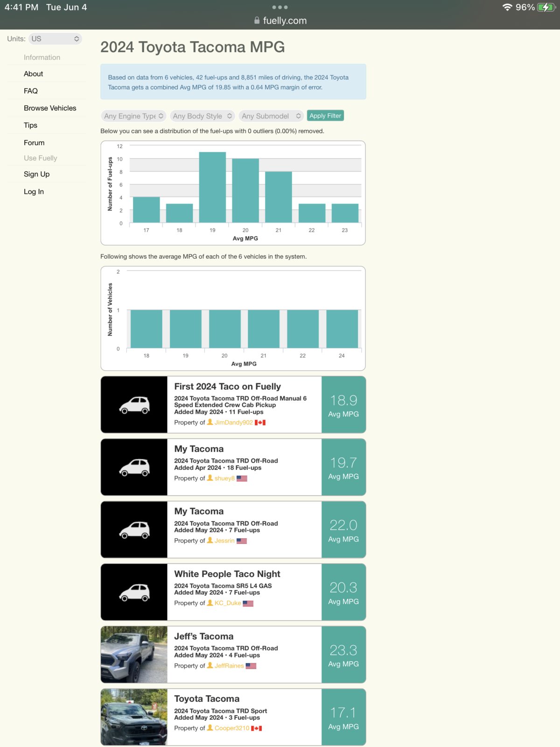Open the FAQ sidebar link
The width and height of the screenshot is (560, 747).
(31, 91)
